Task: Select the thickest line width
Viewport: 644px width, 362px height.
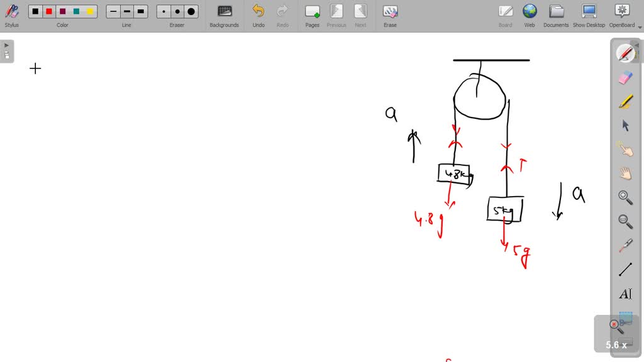Action: point(141,11)
